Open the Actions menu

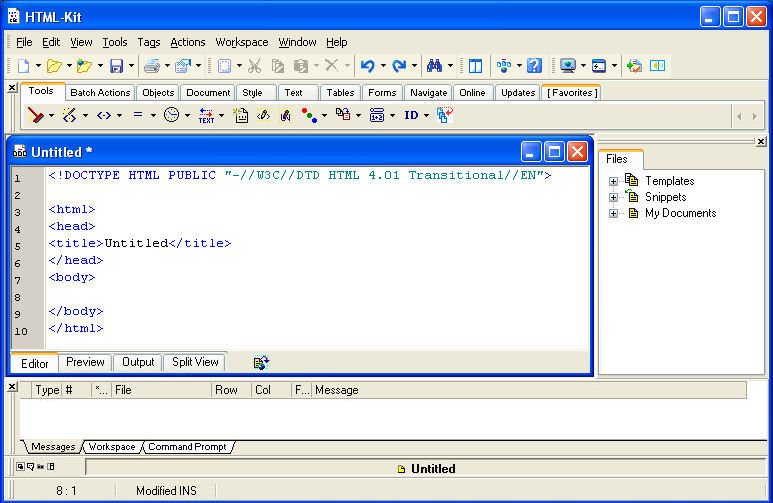tap(187, 42)
